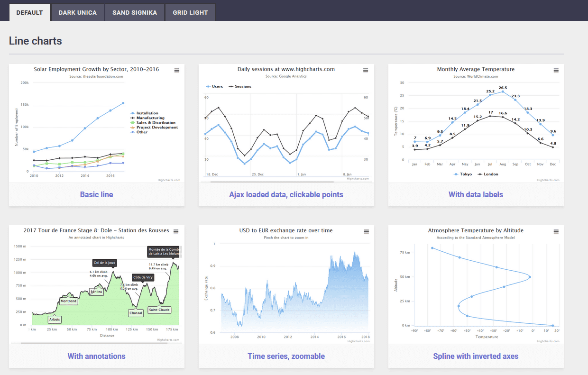The image size is (588, 375).
Task: Switch to Dark Unica theme tab
Action: [x=77, y=13]
